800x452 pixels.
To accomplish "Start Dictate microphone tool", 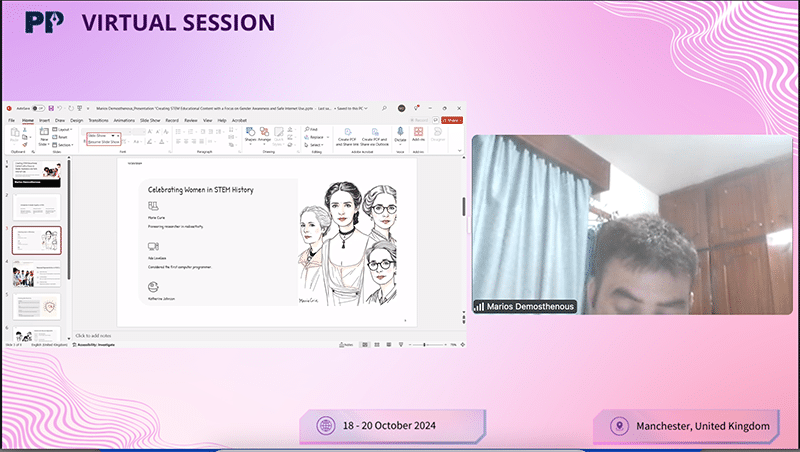I will pos(400,134).
